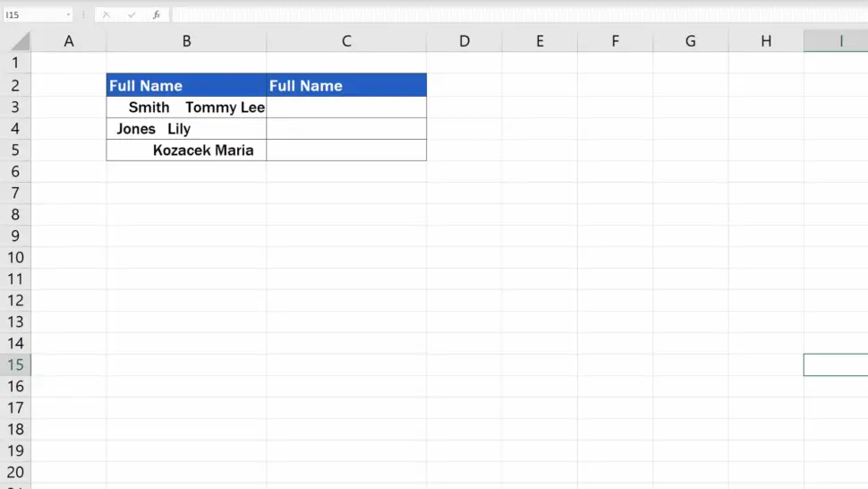
Task: Select the cell containing Smith Tommy Lee
Action: (x=186, y=107)
